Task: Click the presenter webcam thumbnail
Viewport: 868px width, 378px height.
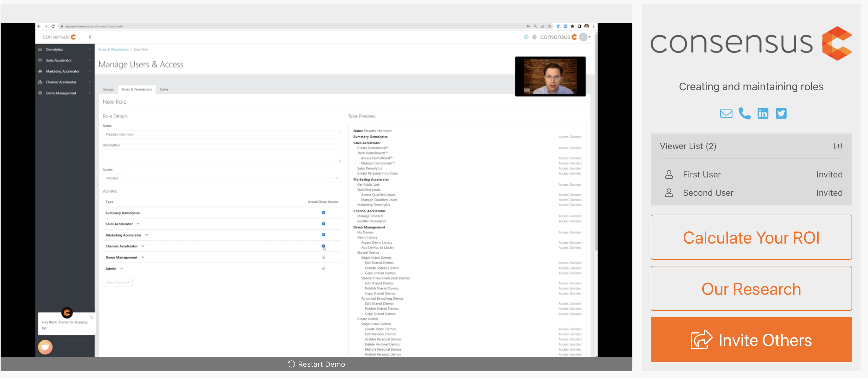Action: (x=550, y=77)
